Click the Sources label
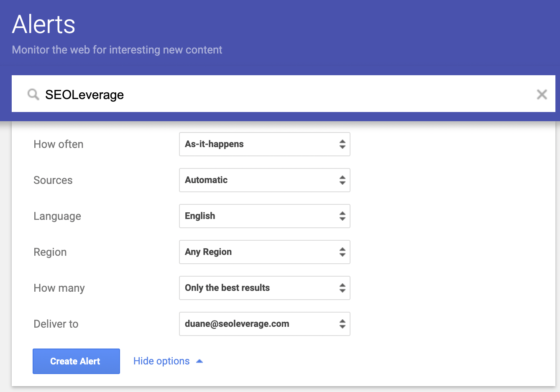Viewport: 560px width, 392px height. tap(53, 180)
